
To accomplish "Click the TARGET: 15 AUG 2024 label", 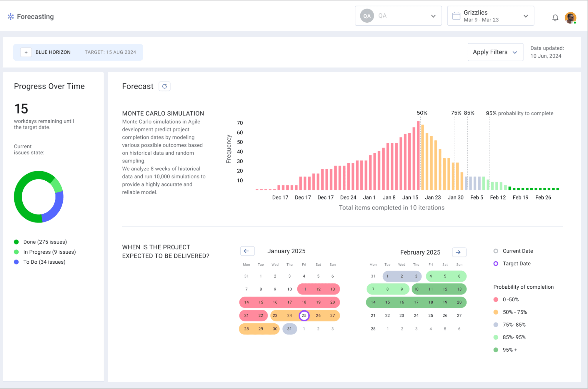I will 110,52.
